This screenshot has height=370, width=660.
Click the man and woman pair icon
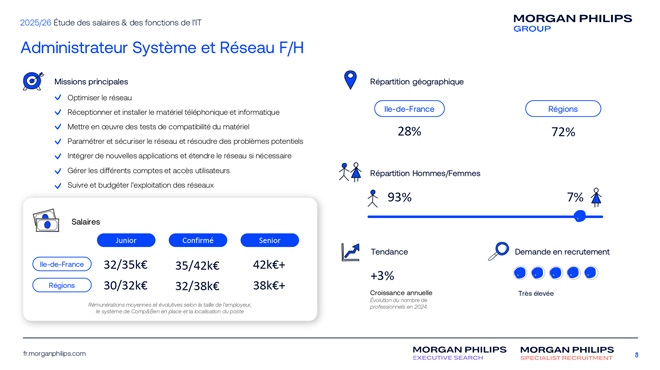point(350,172)
